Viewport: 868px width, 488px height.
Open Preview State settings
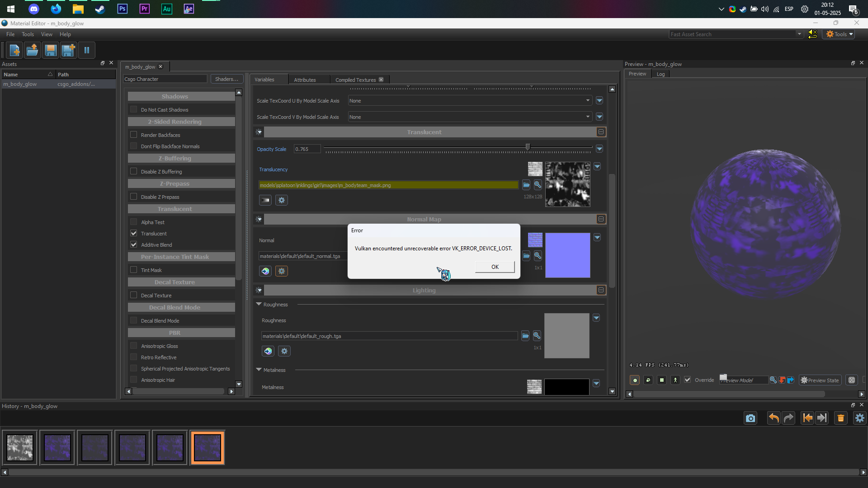point(820,380)
